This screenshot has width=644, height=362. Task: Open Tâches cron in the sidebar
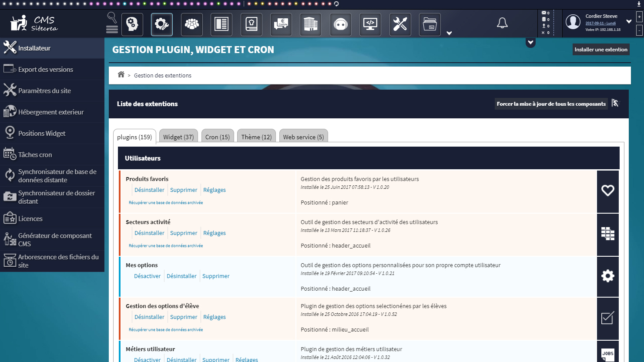coord(35,154)
